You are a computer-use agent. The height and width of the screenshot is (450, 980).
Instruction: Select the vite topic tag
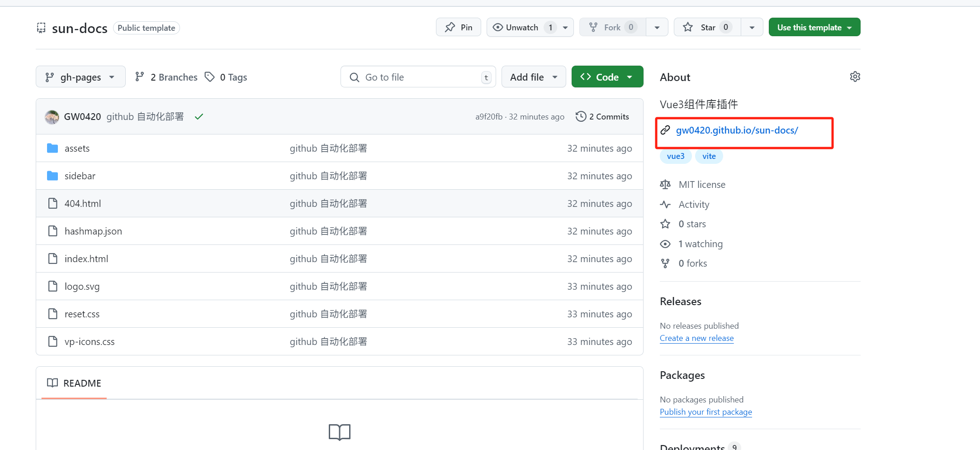pos(709,156)
